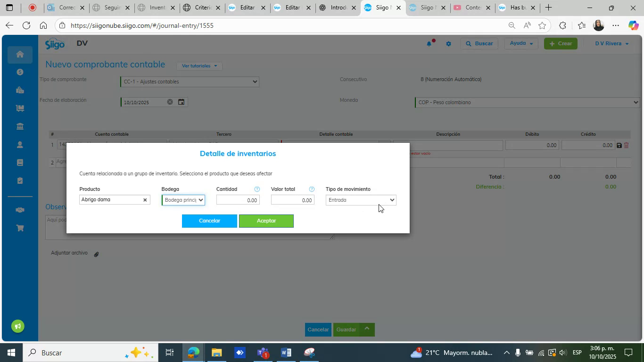Open File Explorer from the taskbar
The image size is (644, 362).
click(x=216, y=353)
